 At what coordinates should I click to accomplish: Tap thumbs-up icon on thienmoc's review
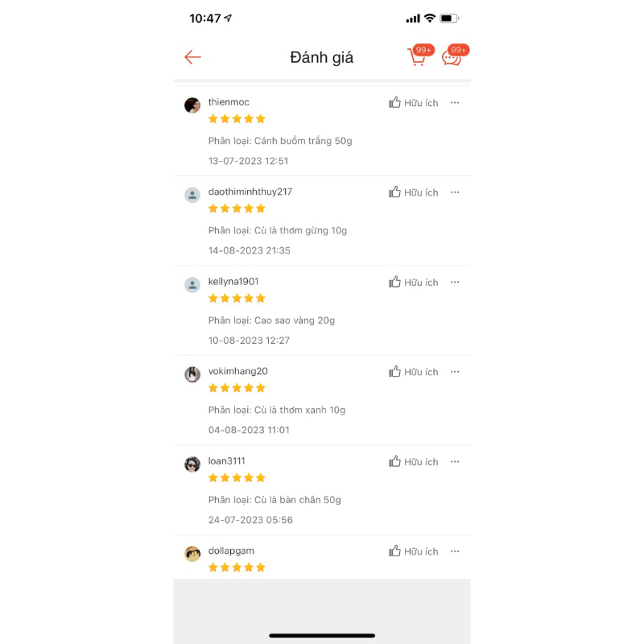(x=394, y=102)
